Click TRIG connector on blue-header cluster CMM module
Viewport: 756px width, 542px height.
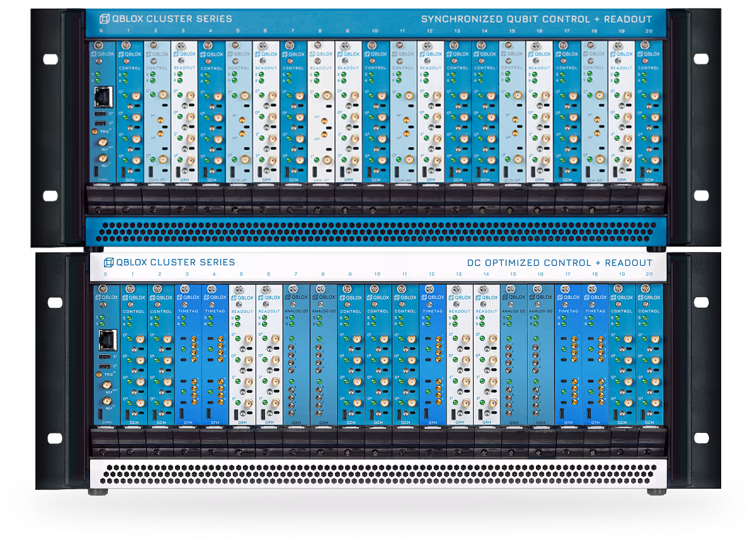[x=95, y=131]
